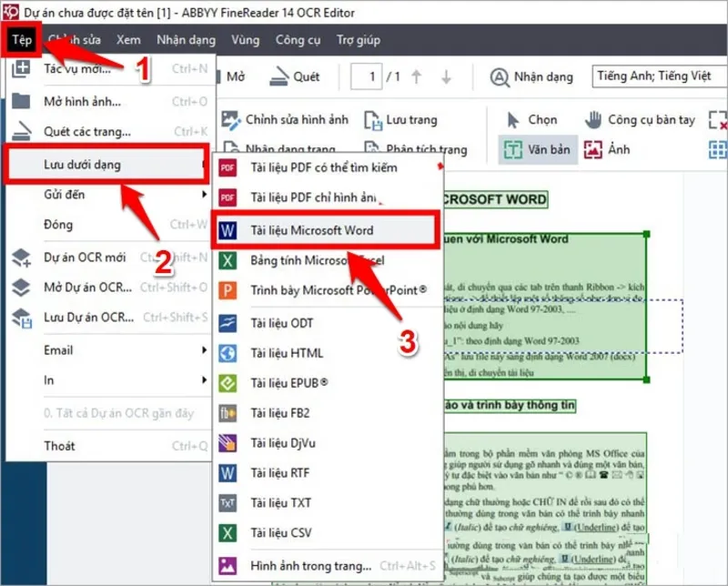Image resolution: width=728 pixels, height=586 pixels.
Task: Click the Quét toolbar button
Action: (294, 76)
